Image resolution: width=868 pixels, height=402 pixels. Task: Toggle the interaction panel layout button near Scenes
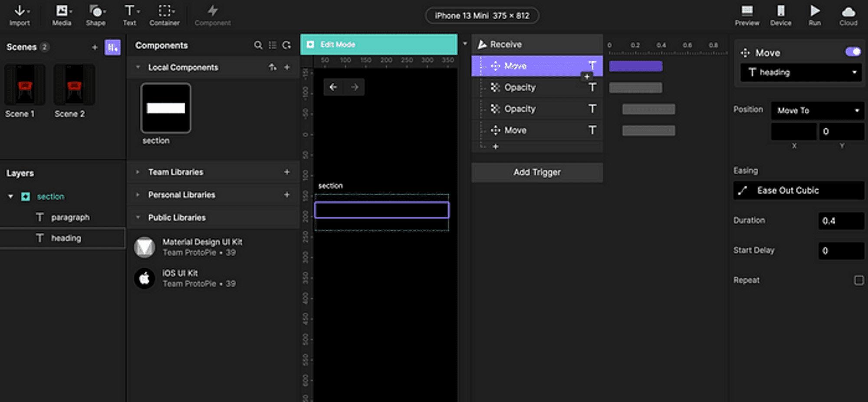click(x=112, y=47)
